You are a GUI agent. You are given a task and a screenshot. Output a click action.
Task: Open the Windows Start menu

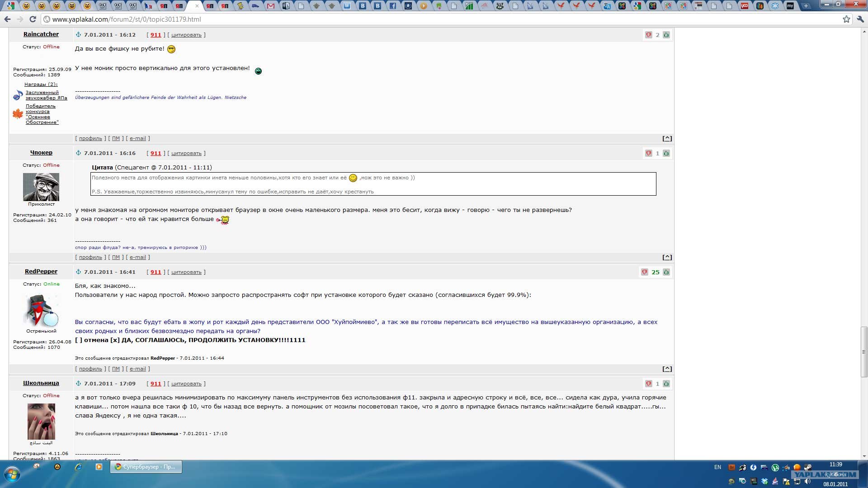tap(12, 474)
